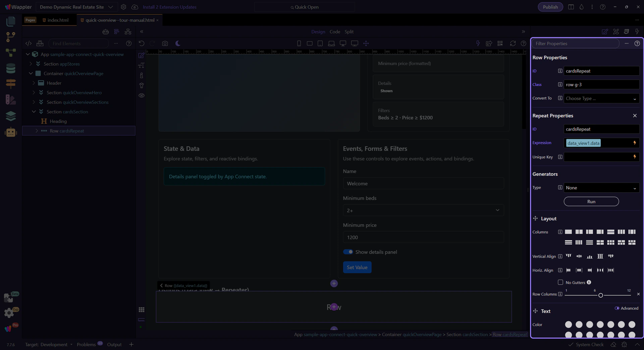
Task: Open project settings gear icon
Action: coord(123,7)
